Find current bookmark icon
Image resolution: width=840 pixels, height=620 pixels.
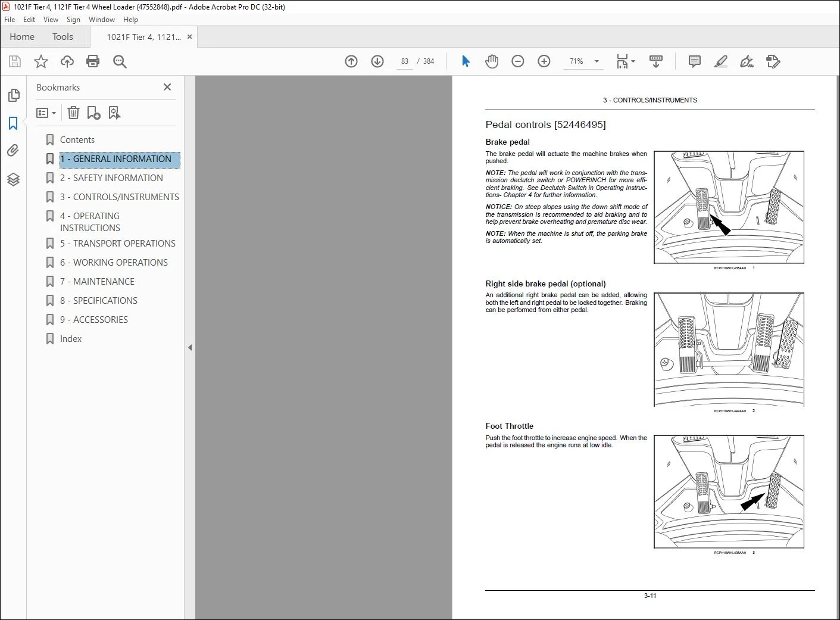click(x=114, y=113)
